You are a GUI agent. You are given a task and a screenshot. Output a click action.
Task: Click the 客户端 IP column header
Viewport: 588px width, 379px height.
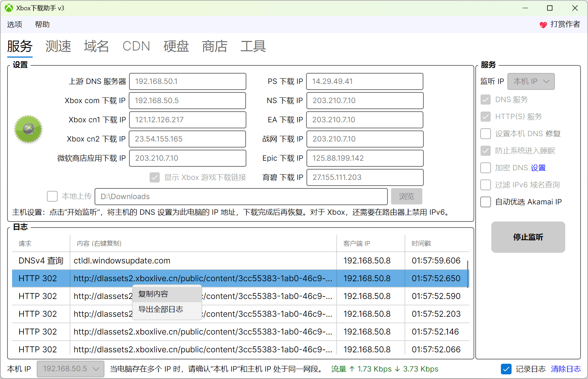[370, 244]
